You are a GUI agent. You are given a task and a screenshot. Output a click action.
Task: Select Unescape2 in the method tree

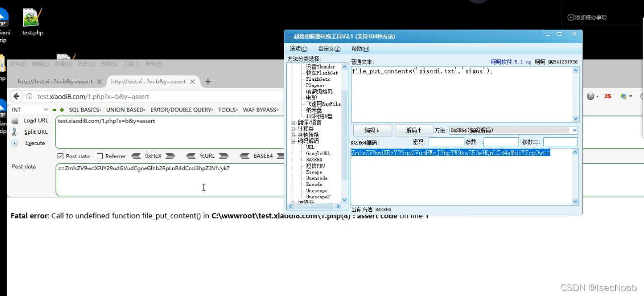[318, 197]
